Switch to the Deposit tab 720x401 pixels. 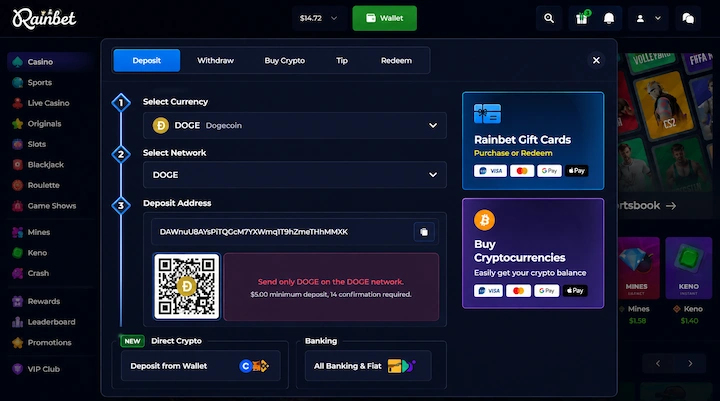pyautogui.click(x=146, y=61)
